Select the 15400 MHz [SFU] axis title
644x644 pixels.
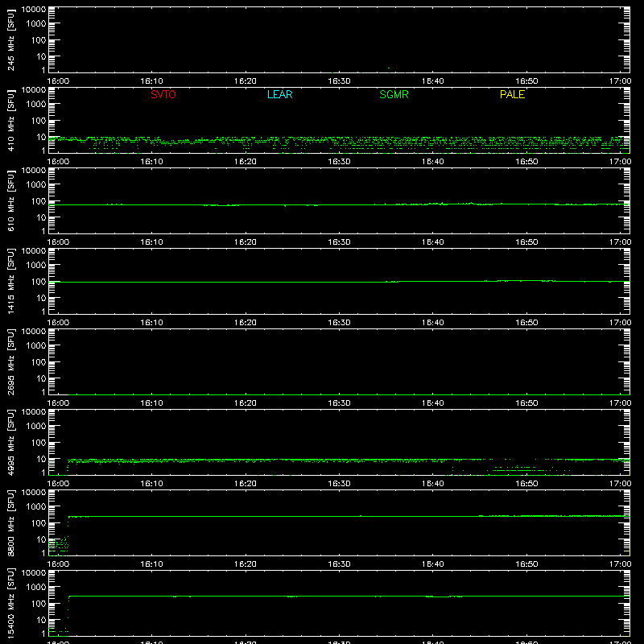pyautogui.click(x=11, y=603)
